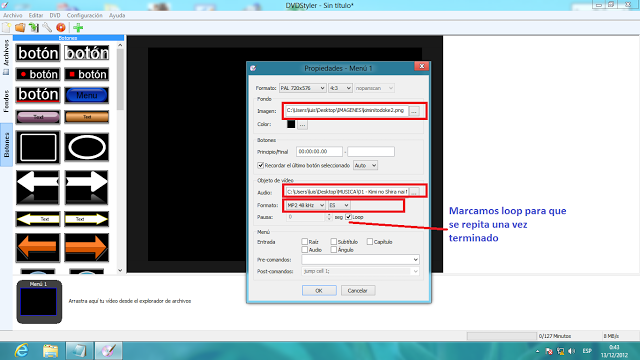This screenshot has height=360, width=640.
Task: Toggle Recordar el último botón seleccionado checkbox
Action: (260, 165)
